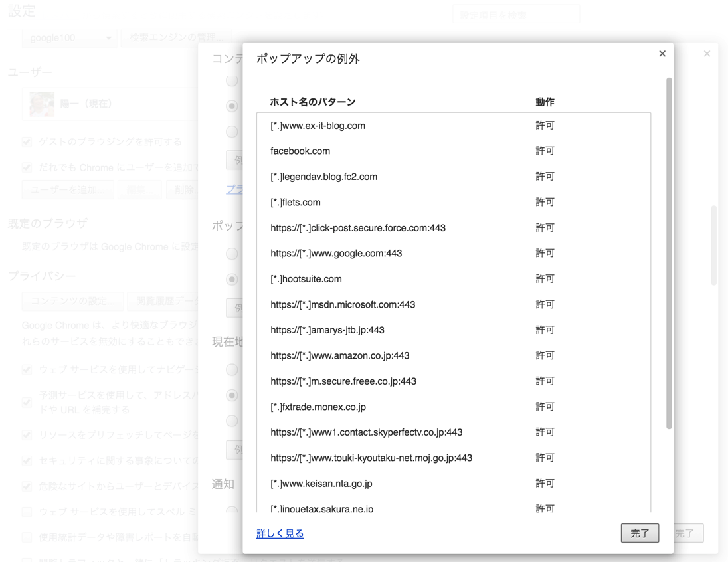Viewport: 728px width, 562px height.
Task: Select the user profile avatar thumbnail
Action: coord(42,104)
